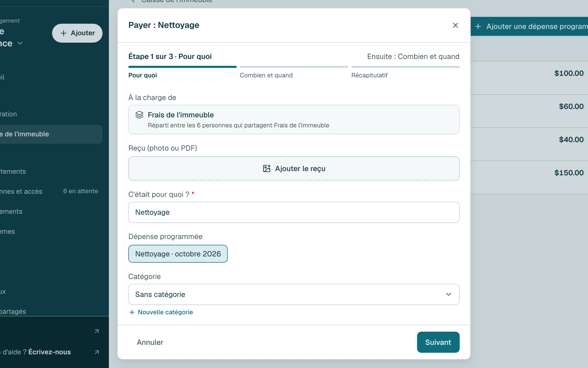
Task: Open the Écrivez-nous help link
Action: [x=49, y=352]
